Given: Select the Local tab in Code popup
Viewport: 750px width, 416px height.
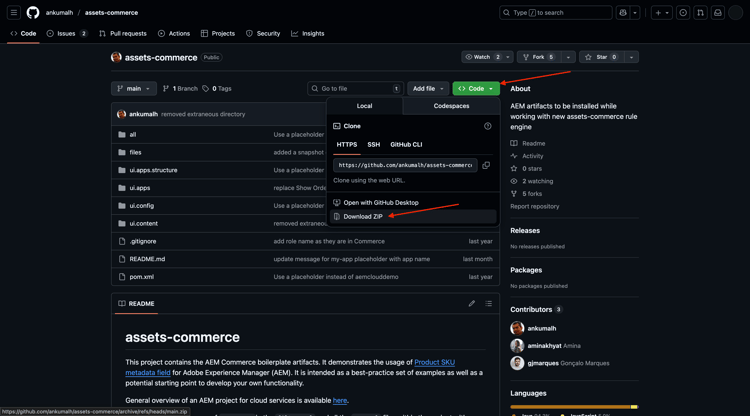Looking at the screenshot, I should (364, 106).
